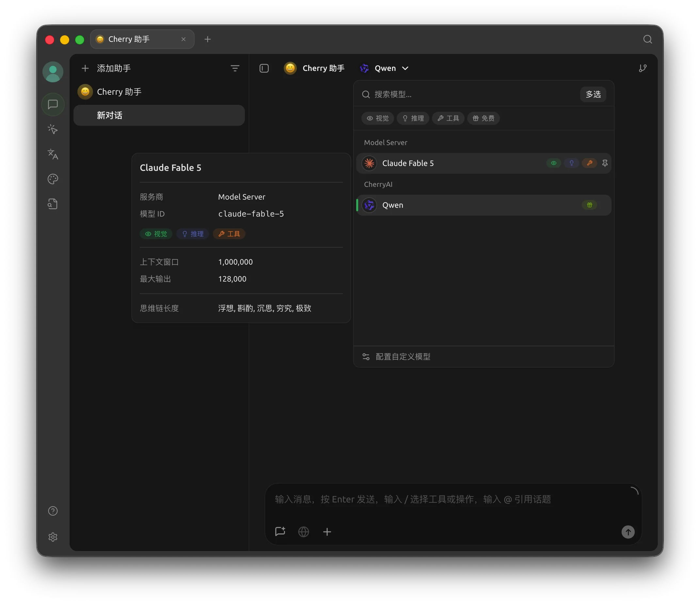
Task: Pin the Claude Fable 5 model
Action: tap(605, 163)
